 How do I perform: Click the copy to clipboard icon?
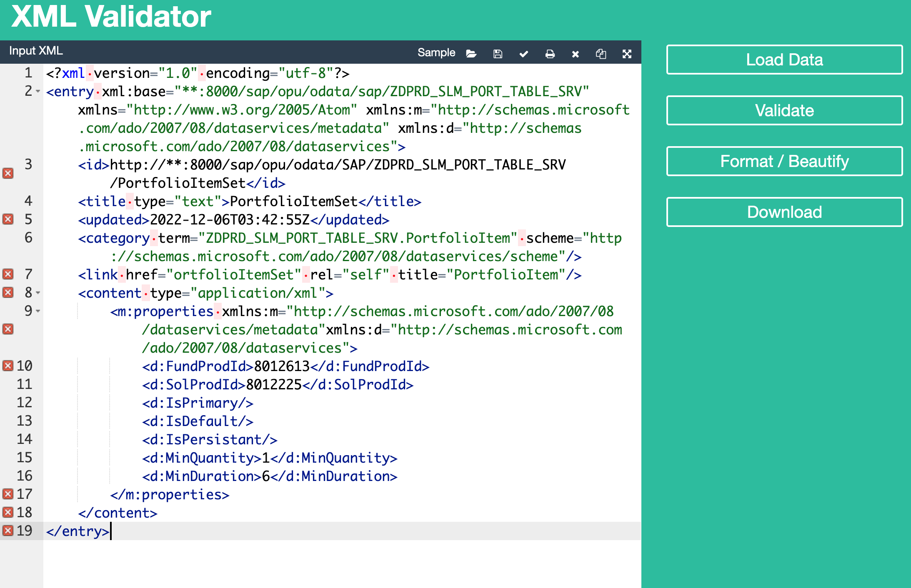(601, 53)
